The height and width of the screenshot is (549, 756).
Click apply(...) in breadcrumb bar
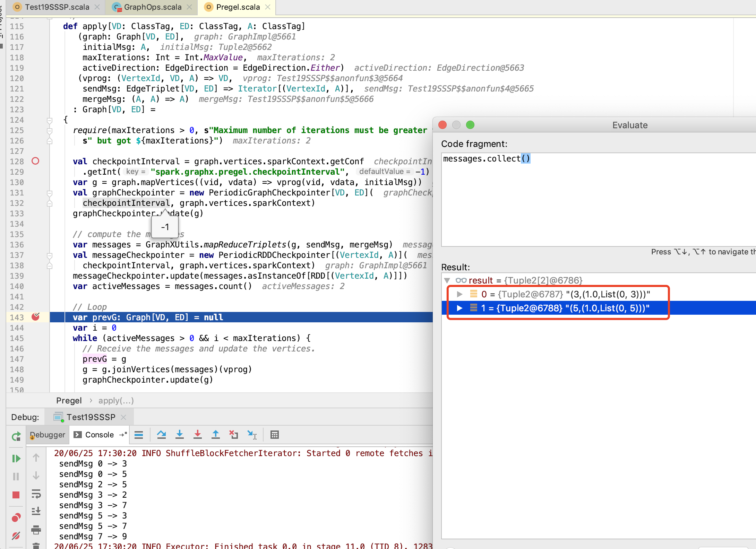(x=116, y=401)
